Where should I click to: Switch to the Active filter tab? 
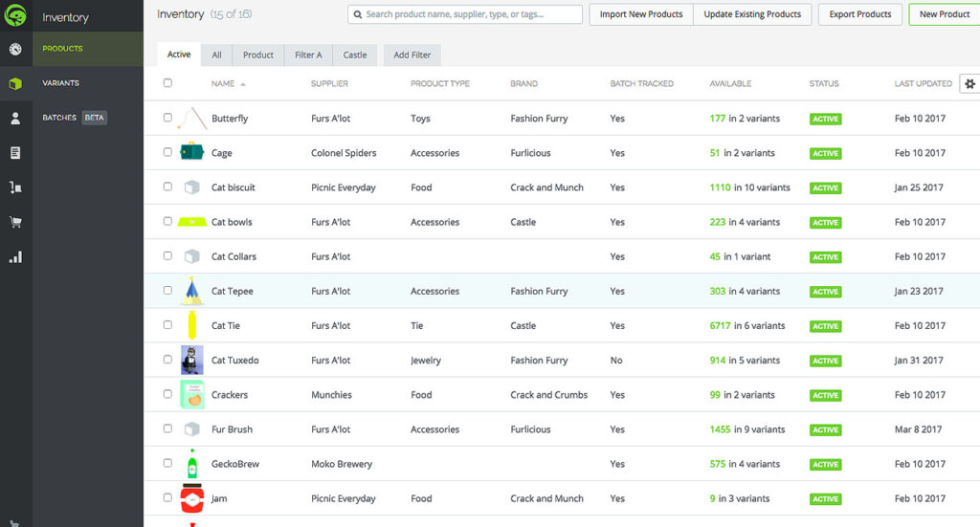coord(179,55)
